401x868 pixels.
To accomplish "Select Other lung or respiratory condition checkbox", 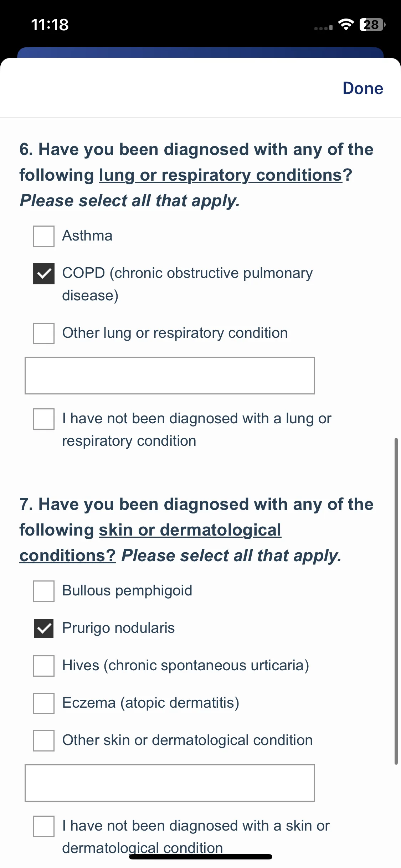I will [x=44, y=333].
